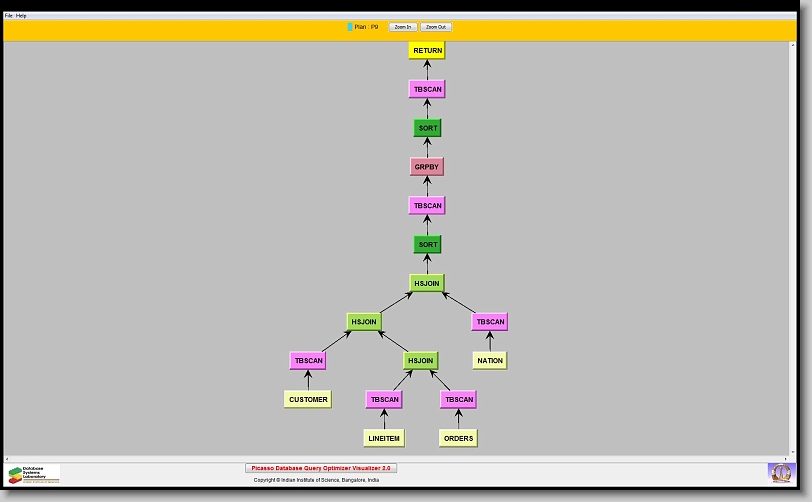Click the LINEITEM table node

pos(384,438)
